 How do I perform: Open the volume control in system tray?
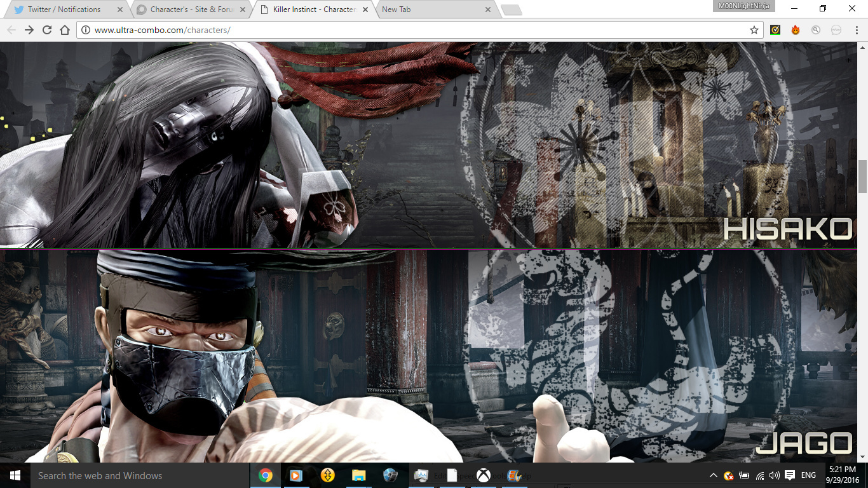coord(774,475)
